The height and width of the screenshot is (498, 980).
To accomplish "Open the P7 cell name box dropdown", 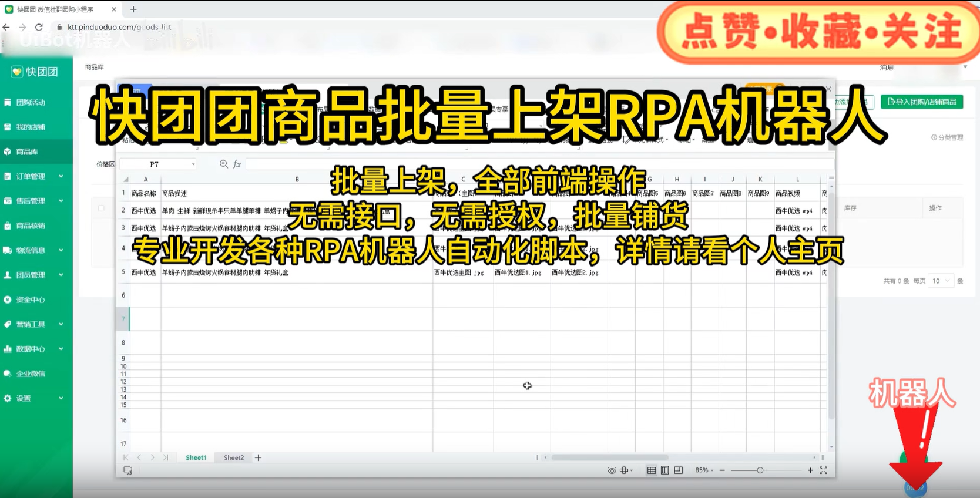I will tap(193, 164).
